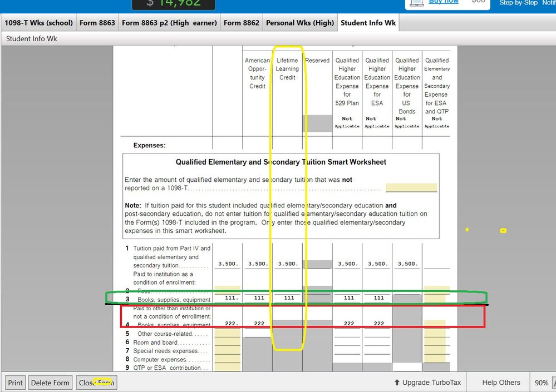
Task: Click the Print button
Action: [16, 383]
